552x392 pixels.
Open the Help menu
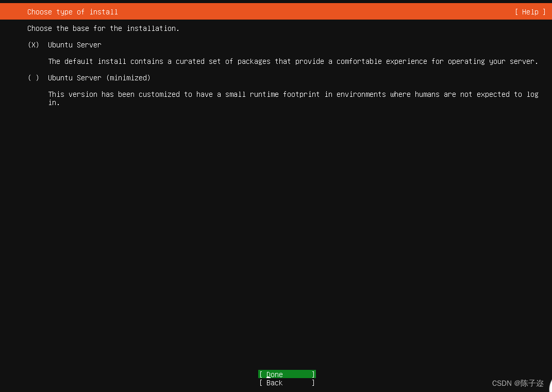click(x=530, y=12)
